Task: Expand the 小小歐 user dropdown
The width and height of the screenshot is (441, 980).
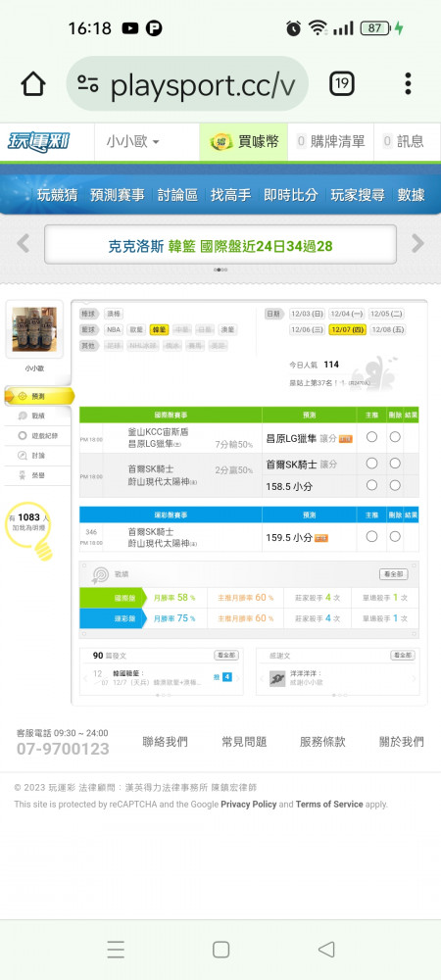Action: 132,142
